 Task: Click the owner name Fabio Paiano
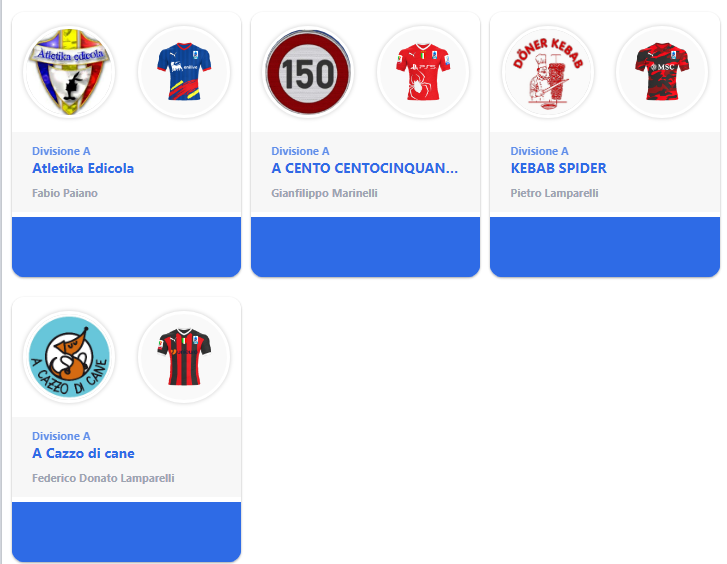65,193
